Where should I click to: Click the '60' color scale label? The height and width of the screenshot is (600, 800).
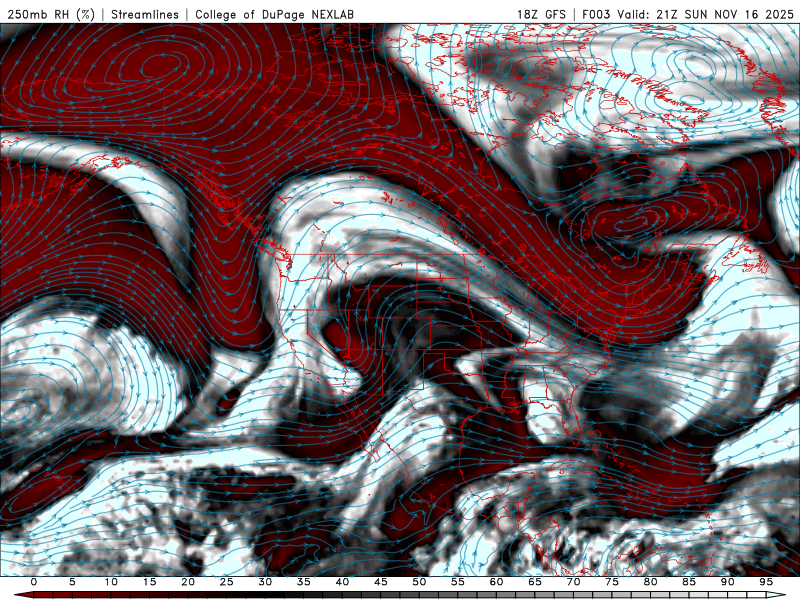click(x=496, y=582)
